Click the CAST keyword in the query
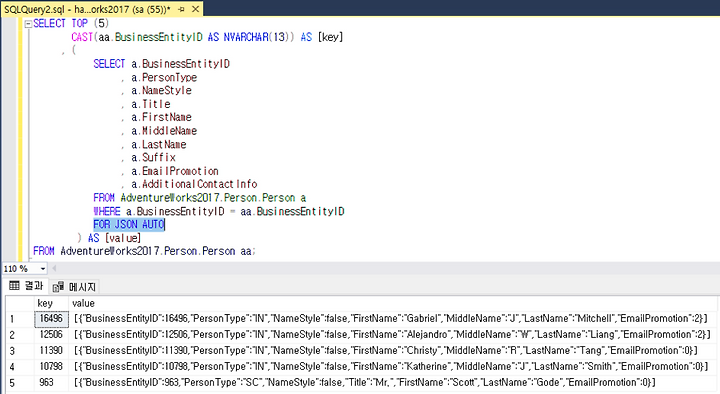 [82, 37]
